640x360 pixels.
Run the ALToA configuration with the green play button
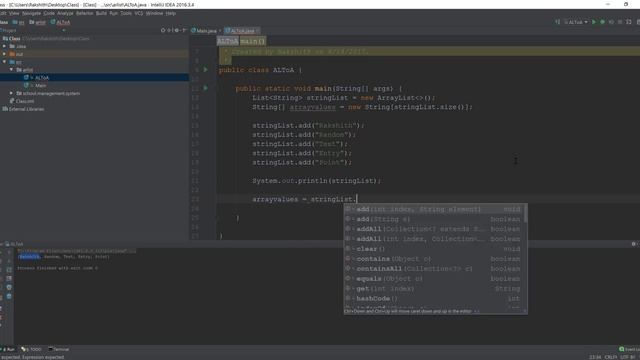click(594, 22)
